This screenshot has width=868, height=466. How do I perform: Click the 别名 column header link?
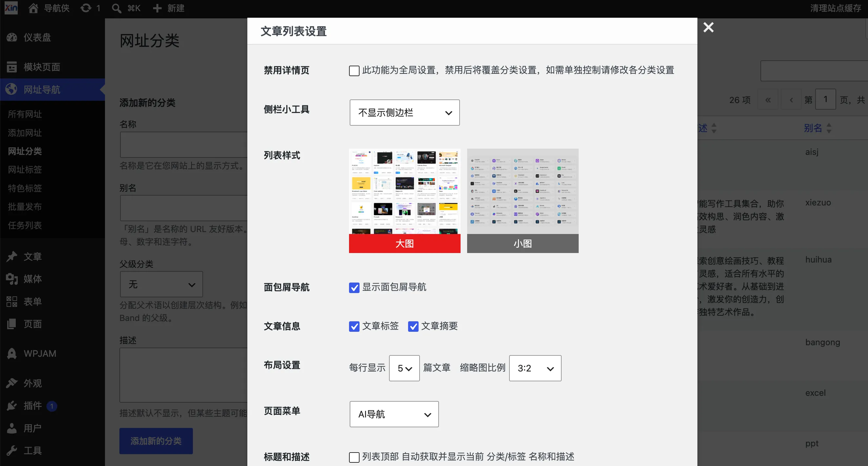click(813, 128)
